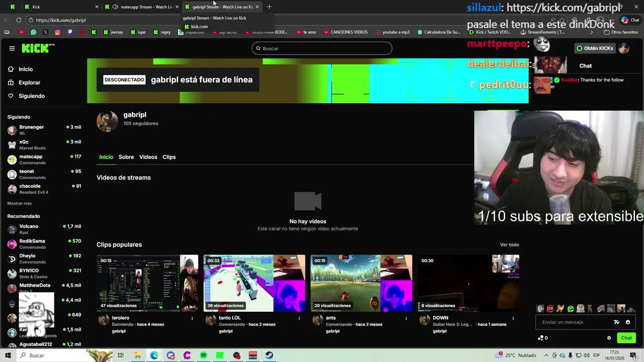Show more bookmarks with the overflow chevron
644x362 pixels.
tap(591, 32)
